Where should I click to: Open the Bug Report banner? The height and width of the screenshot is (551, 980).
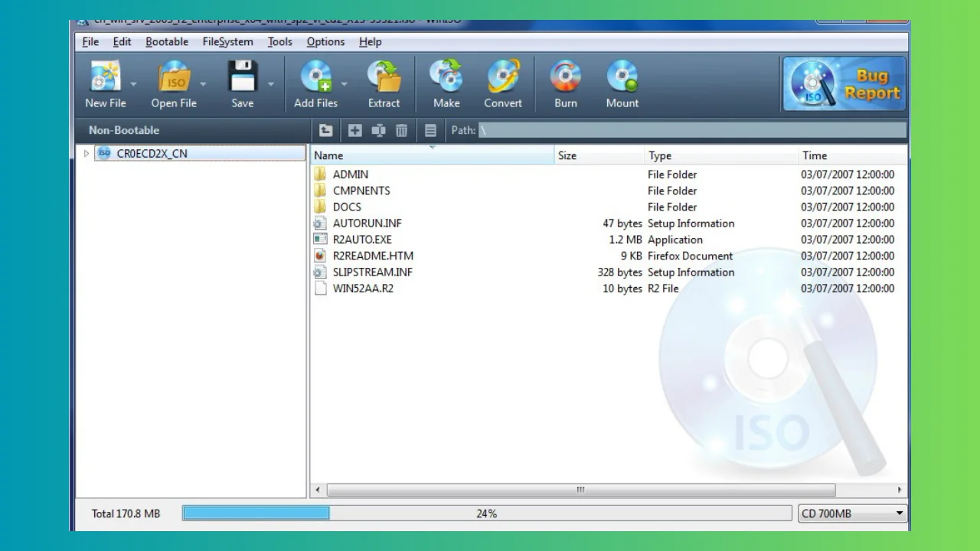point(844,84)
